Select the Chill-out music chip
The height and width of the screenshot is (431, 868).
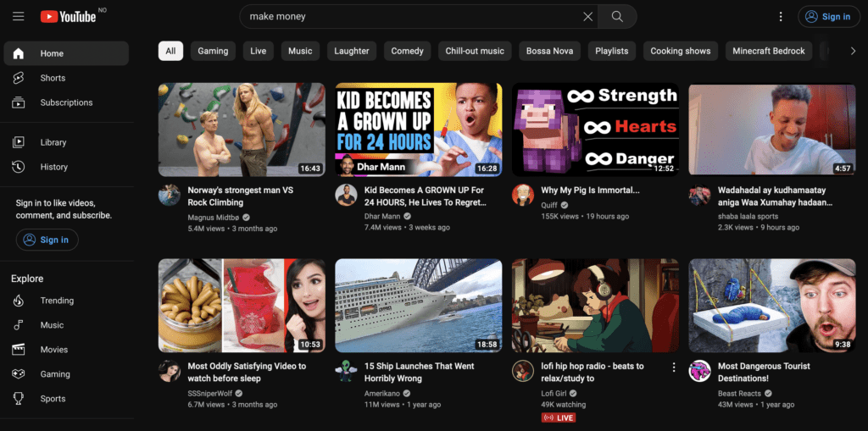point(475,51)
